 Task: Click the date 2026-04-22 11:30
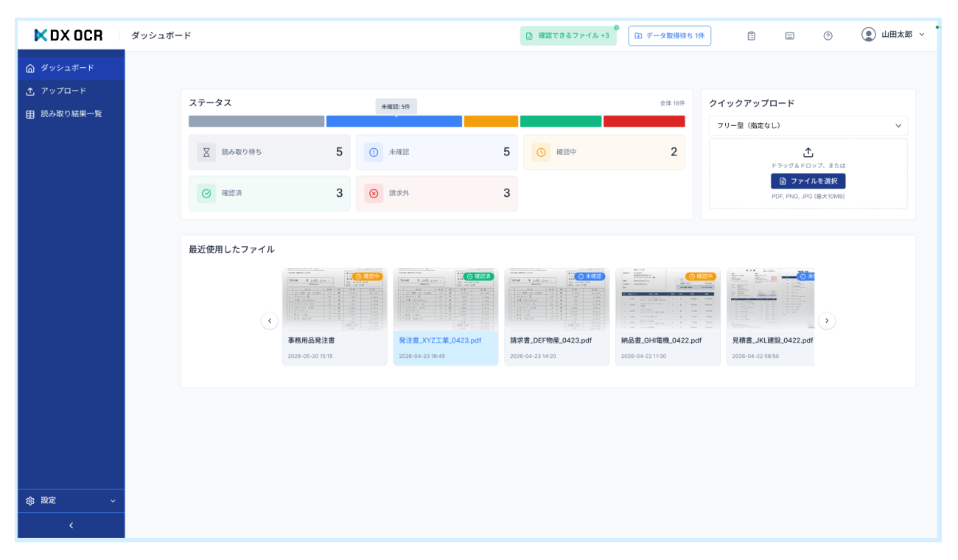(x=643, y=356)
